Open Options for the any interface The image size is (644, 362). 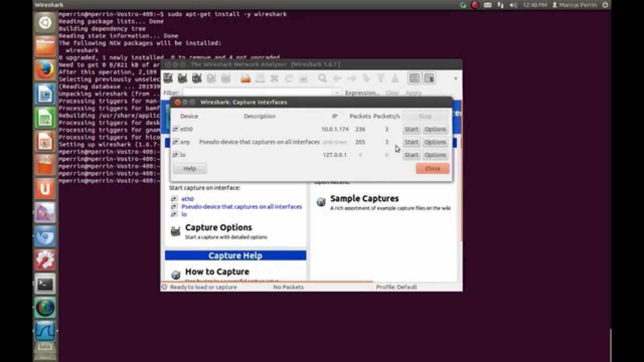pos(435,142)
